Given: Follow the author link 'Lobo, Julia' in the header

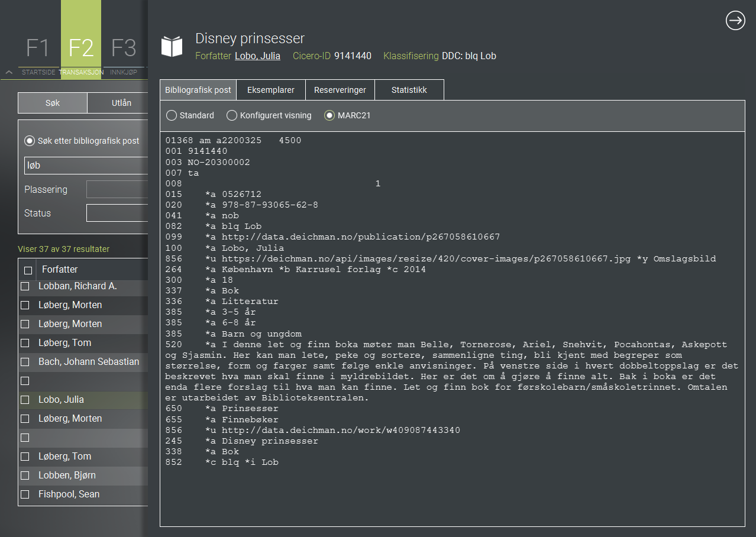Looking at the screenshot, I should [x=257, y=56].
